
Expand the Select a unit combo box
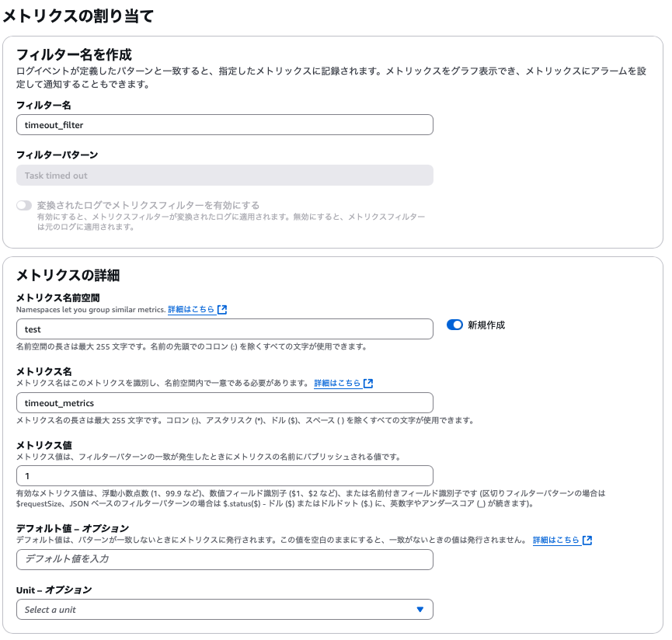click(x=225, y=609)
